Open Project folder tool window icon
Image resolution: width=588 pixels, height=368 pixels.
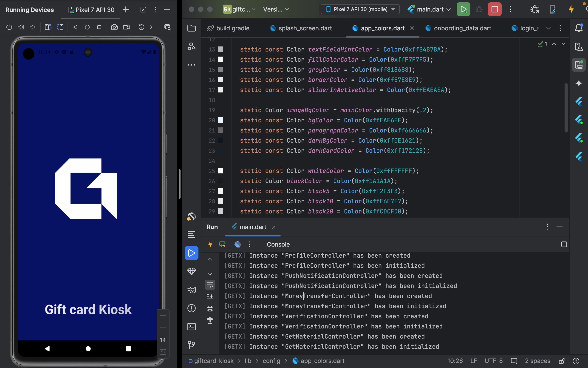(192, 28)
